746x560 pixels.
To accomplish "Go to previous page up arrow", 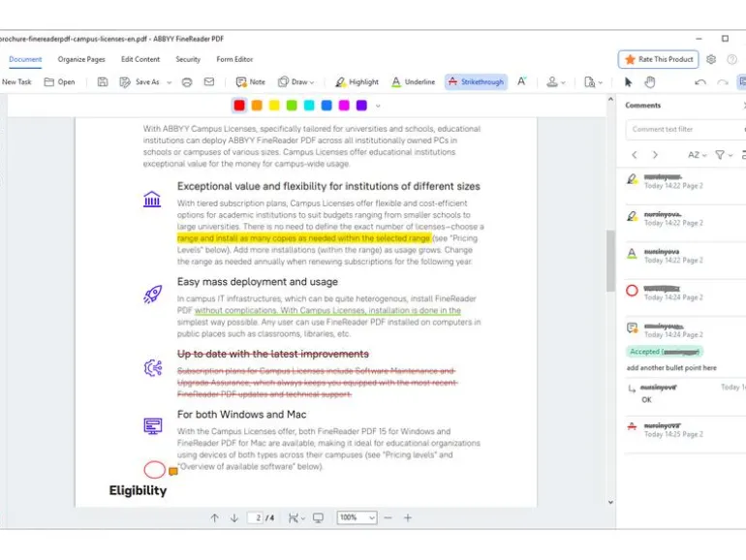I will click(x=214, y=517).
